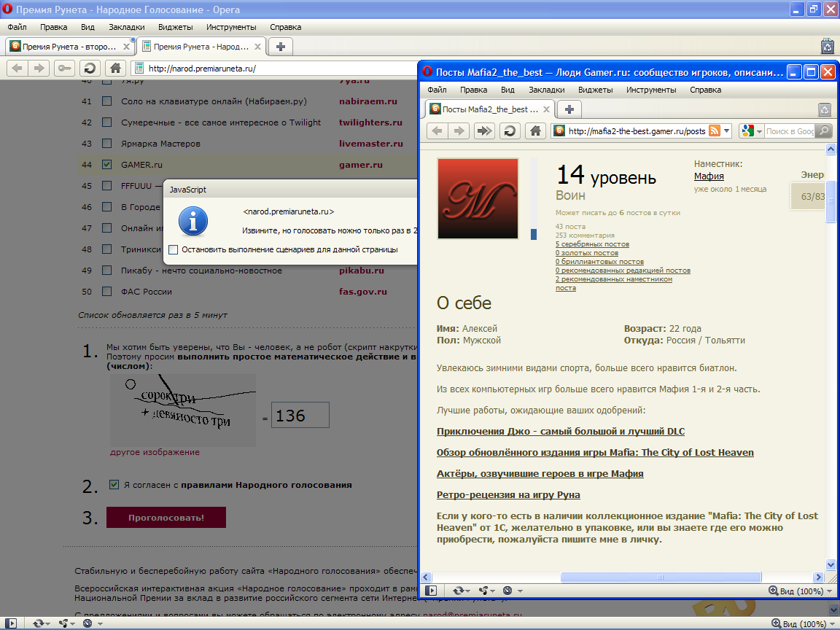840x630 pixels.
Task: Reload the Gamer.ru profile page
Action: 510,131
